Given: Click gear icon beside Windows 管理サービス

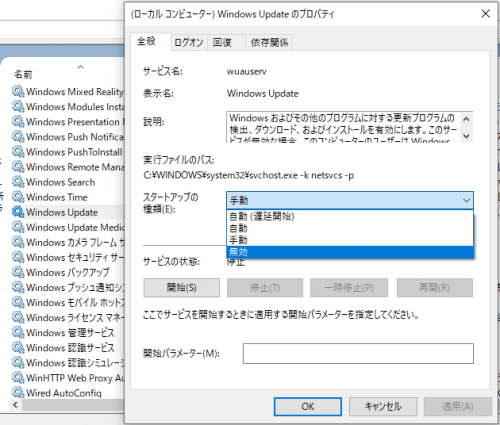Looking at the screenshot, I should [18, 333].
